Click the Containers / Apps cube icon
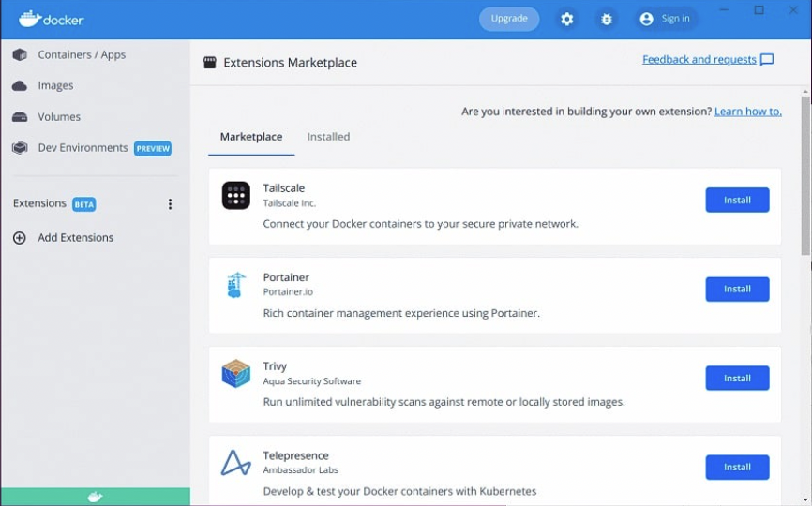 click(x=20, y=55)
